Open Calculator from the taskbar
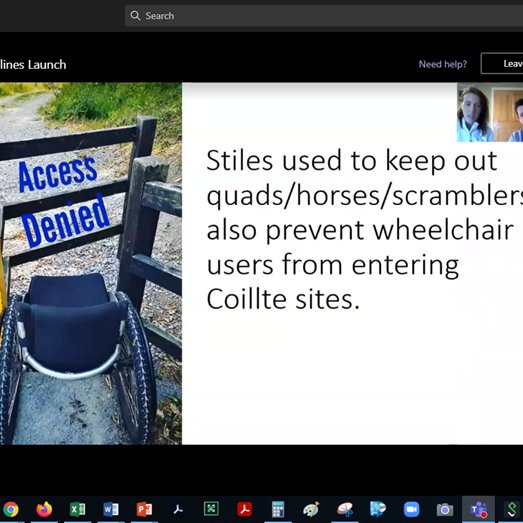Screen dimensions: 523x523 coord(278,509)
